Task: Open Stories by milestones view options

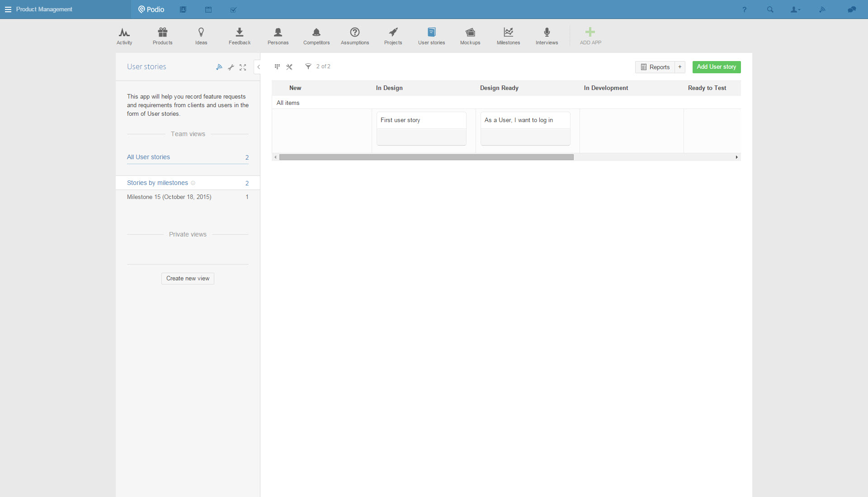Action: coord(193,183)
